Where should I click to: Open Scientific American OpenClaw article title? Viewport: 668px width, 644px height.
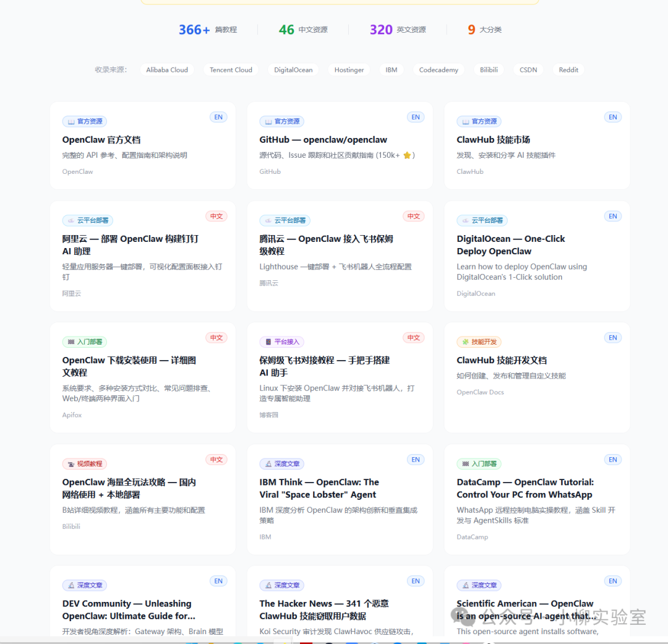[526, 610]
